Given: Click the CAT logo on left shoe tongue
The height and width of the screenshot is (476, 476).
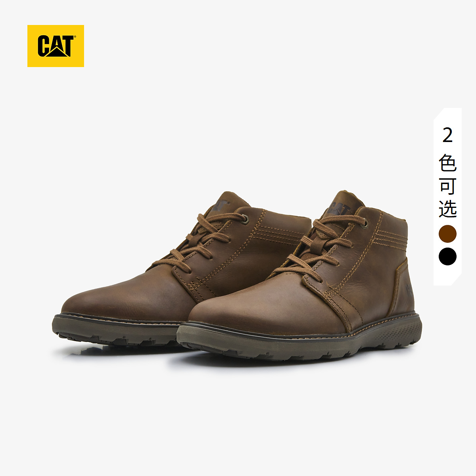Looking at the screenshot, I should point(221,206).
